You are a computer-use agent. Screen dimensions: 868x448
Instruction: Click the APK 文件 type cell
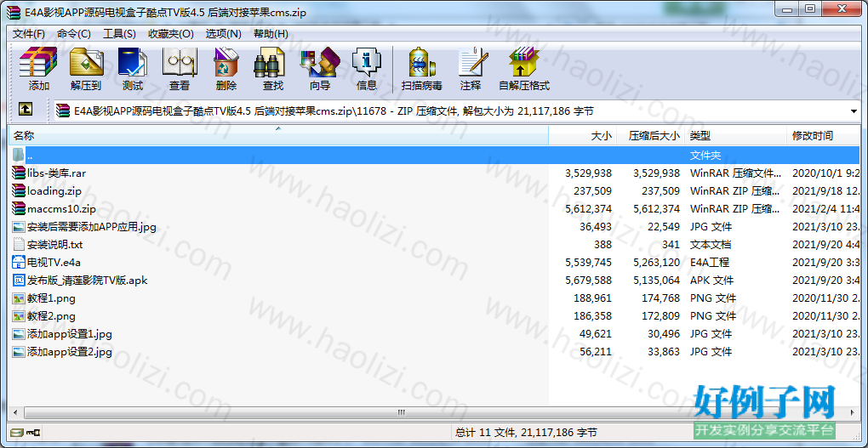(x=713, y=280)
